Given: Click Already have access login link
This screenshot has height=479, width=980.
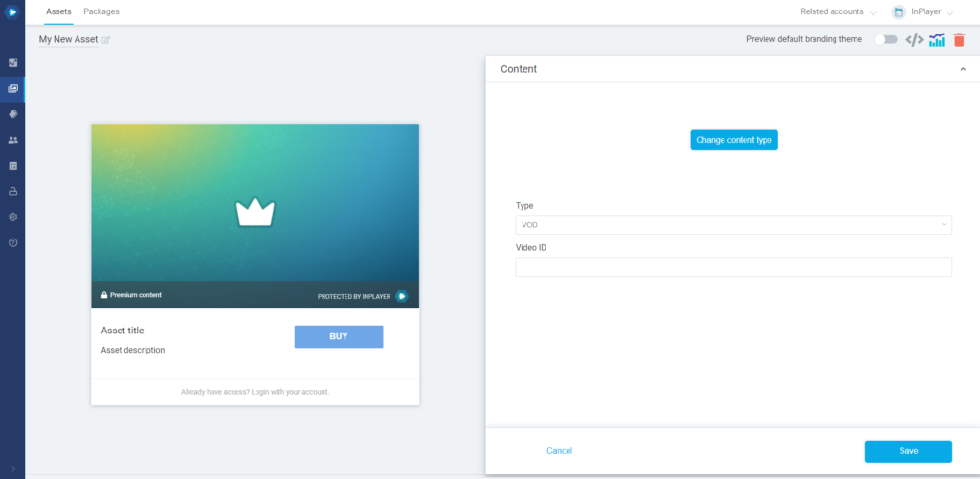Looking at the screenshot, I should pos(255,392).
